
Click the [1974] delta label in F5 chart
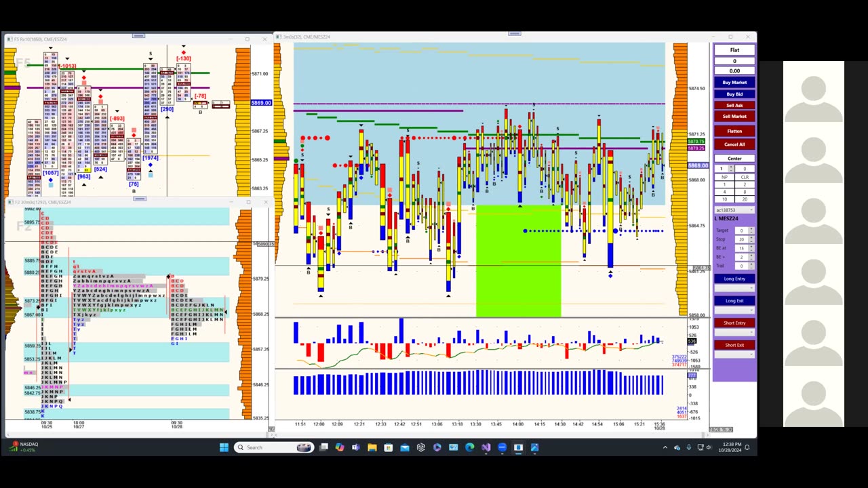pyautogui.click(x=150, y=158)
